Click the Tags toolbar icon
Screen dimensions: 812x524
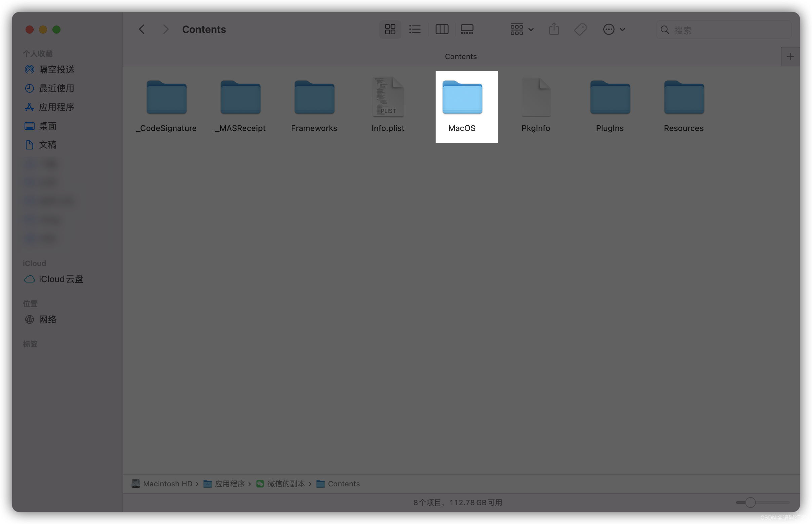point(580,29)
